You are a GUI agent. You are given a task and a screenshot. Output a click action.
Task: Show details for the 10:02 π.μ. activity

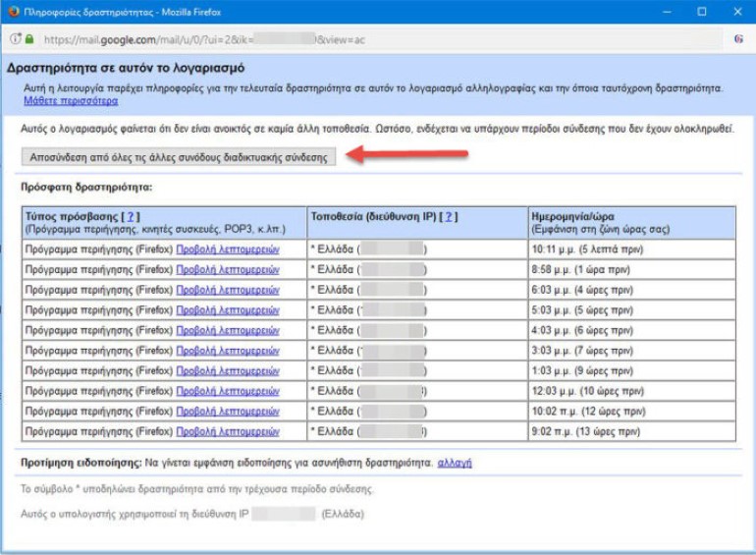228,411
